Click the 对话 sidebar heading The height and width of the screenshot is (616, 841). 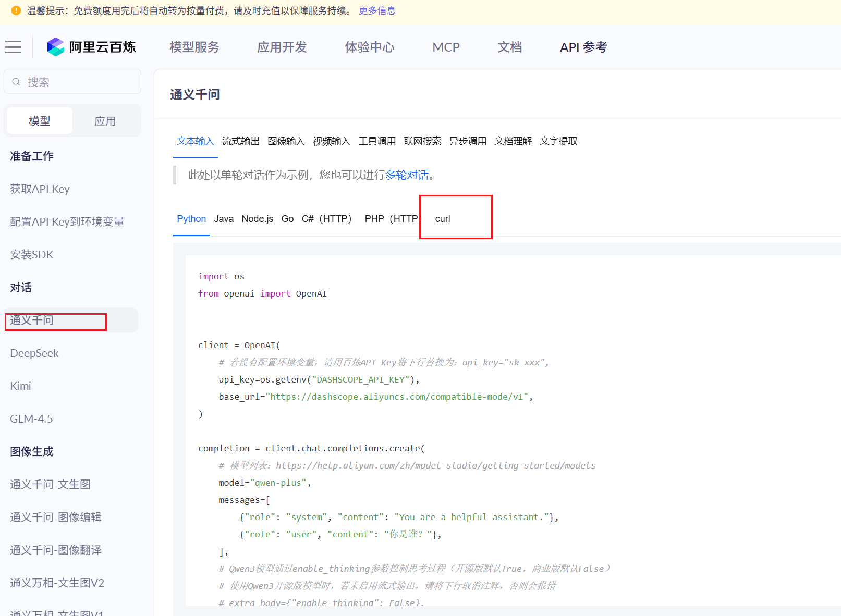pyautogui.click(x=21, y=287)
